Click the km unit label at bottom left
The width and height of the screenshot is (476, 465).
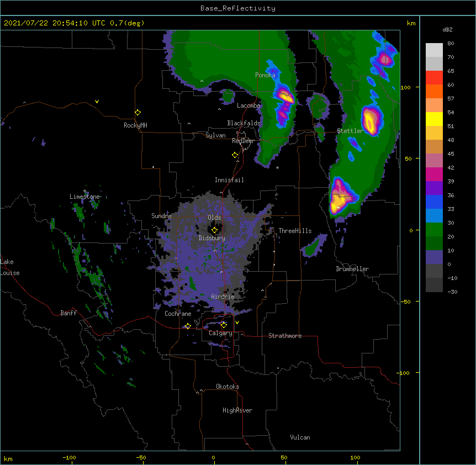coord(8,458)
